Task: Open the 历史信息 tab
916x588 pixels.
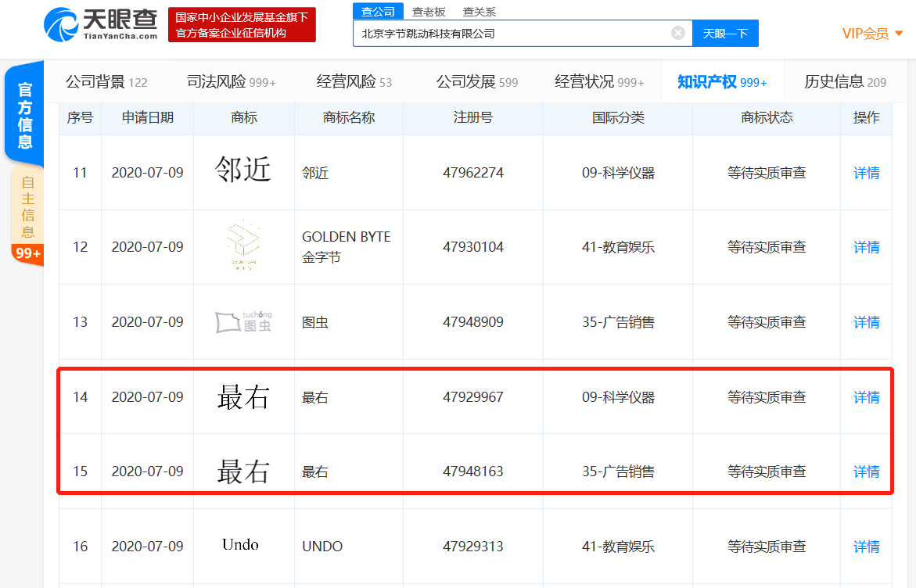Action: pyautogui.click(x=846, y=82)
